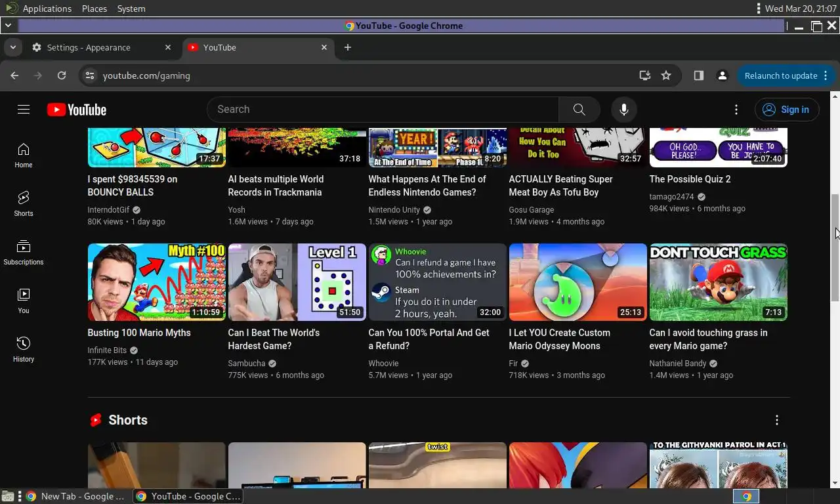Select the YouTube browser tab
Image resolution: width=840 pixels, height=504 pixels.
click(257, 47)
